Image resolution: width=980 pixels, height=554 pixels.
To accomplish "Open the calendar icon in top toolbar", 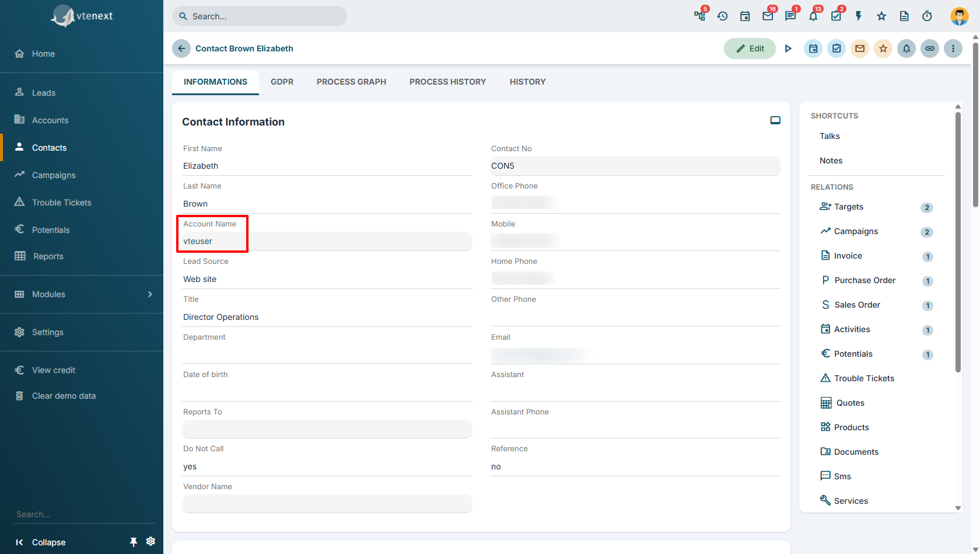I will tap(745, 16).
